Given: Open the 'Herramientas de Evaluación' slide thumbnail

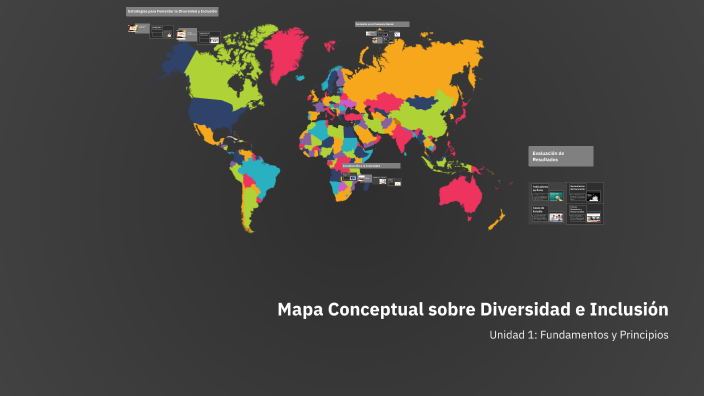Looking at the screenshot, I should (585, 192).
